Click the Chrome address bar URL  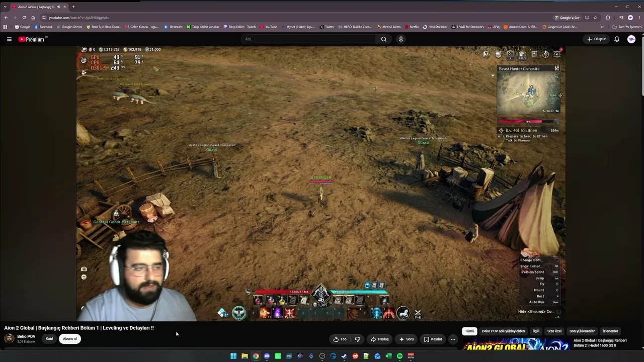[x=78, y=18]
